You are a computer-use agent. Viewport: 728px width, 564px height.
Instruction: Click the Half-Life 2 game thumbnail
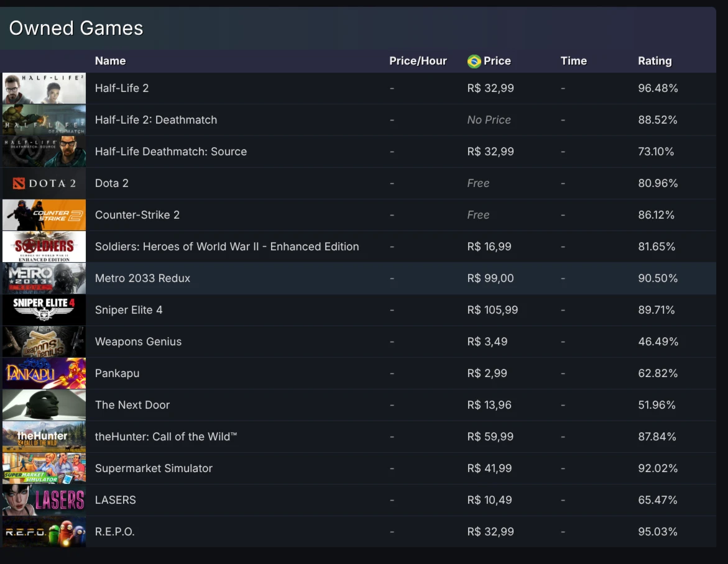pos(44,88)
